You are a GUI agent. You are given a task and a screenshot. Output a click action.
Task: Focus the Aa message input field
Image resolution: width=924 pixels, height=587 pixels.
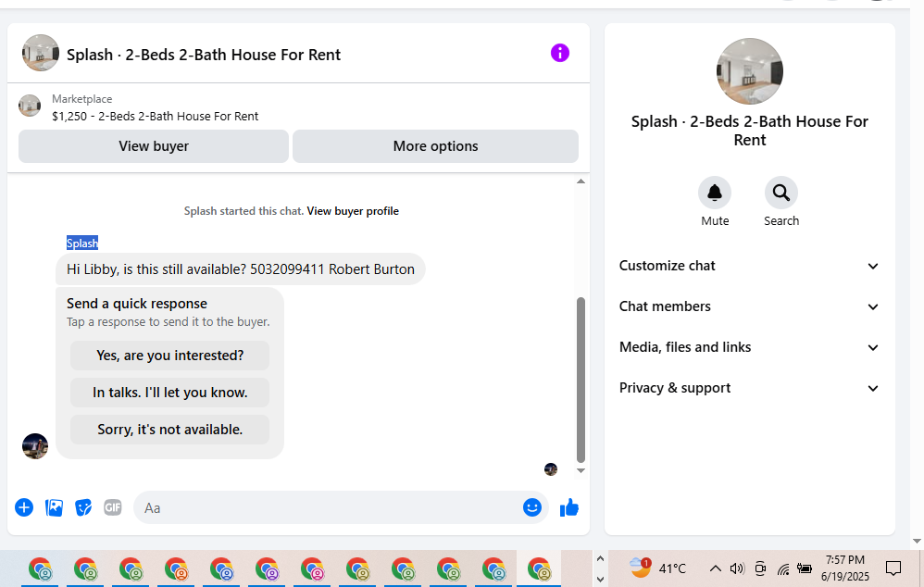click(x=330, y=507)
